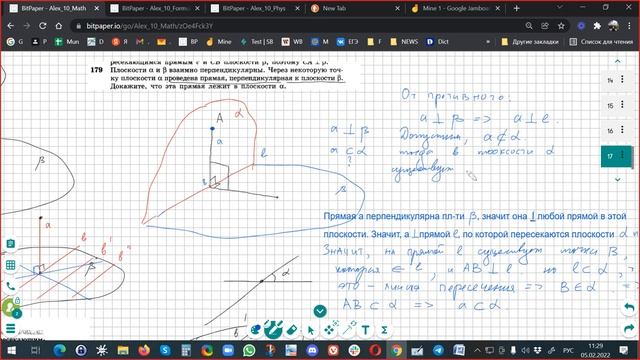
Task: Open the zoom magnifier in address bar
Action: (529, 26)
